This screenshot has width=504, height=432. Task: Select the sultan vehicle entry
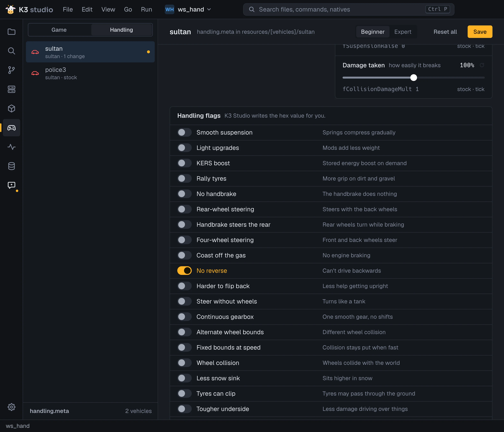(x=90, y=52)
